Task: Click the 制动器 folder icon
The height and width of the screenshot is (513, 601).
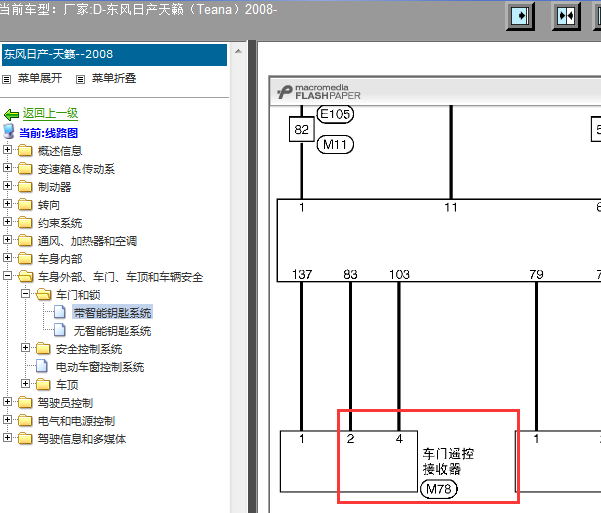Action: (x=25, y=186)
